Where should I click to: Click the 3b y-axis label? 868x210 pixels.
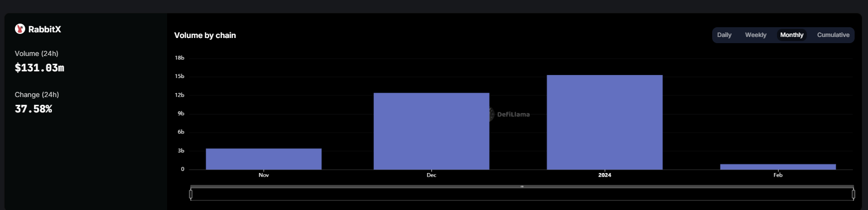(181, 151)
